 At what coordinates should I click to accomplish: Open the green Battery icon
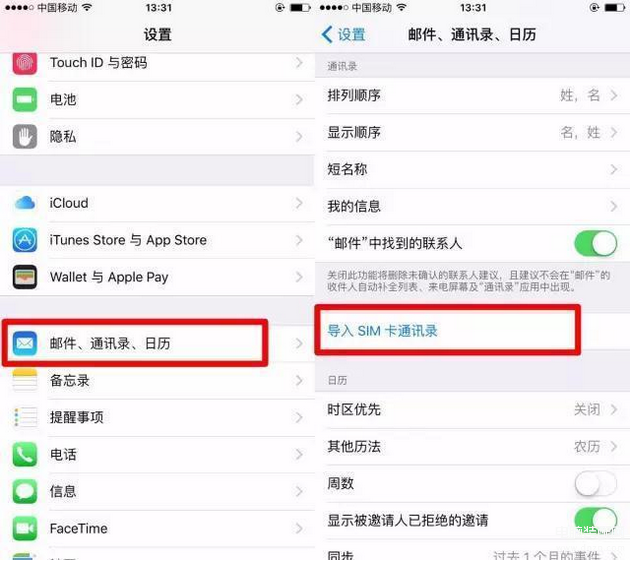coord(25,99)
